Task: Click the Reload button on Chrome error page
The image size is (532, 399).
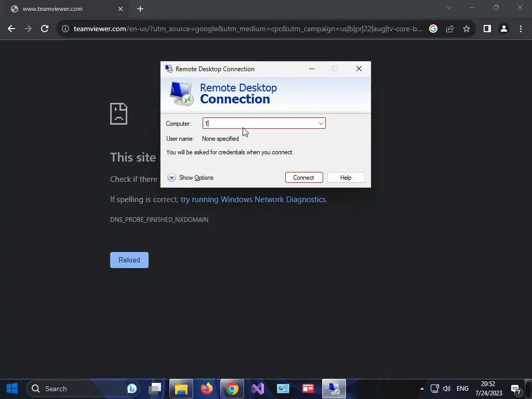Action: pyautogui.click(x=129, y=260)
